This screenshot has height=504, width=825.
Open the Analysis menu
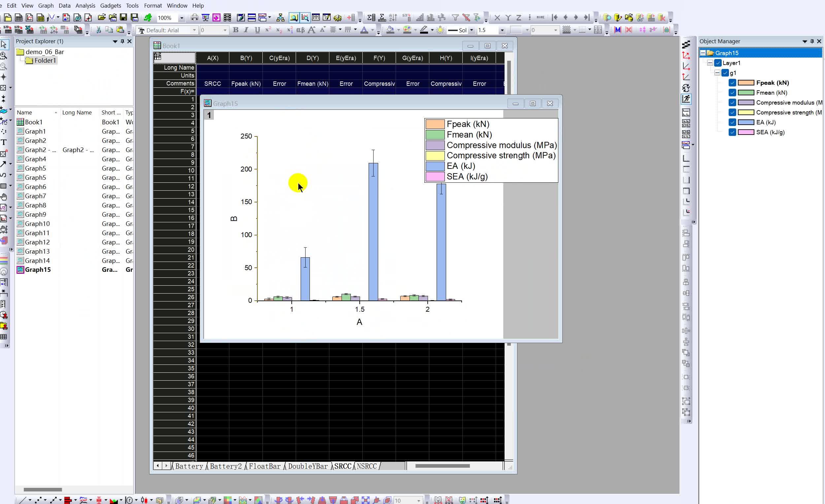coord(85,5)
